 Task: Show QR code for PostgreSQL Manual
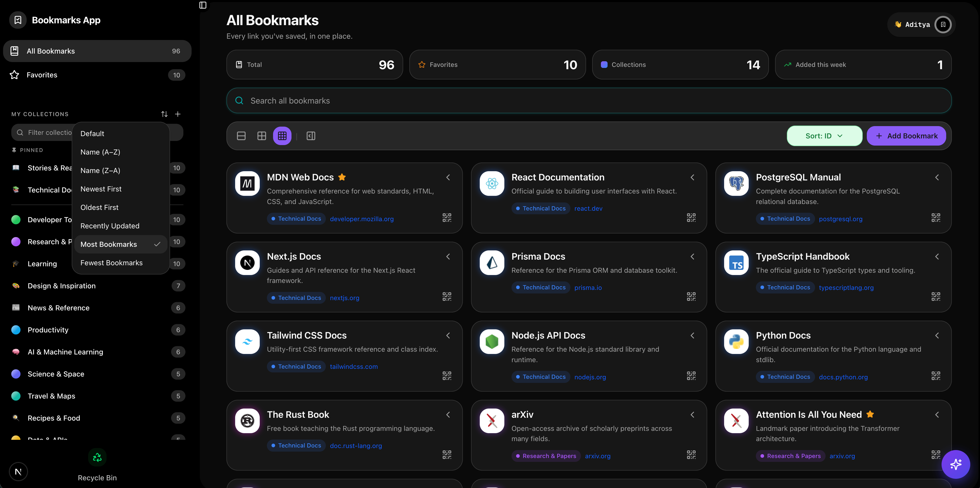click(x=935, y=217)
